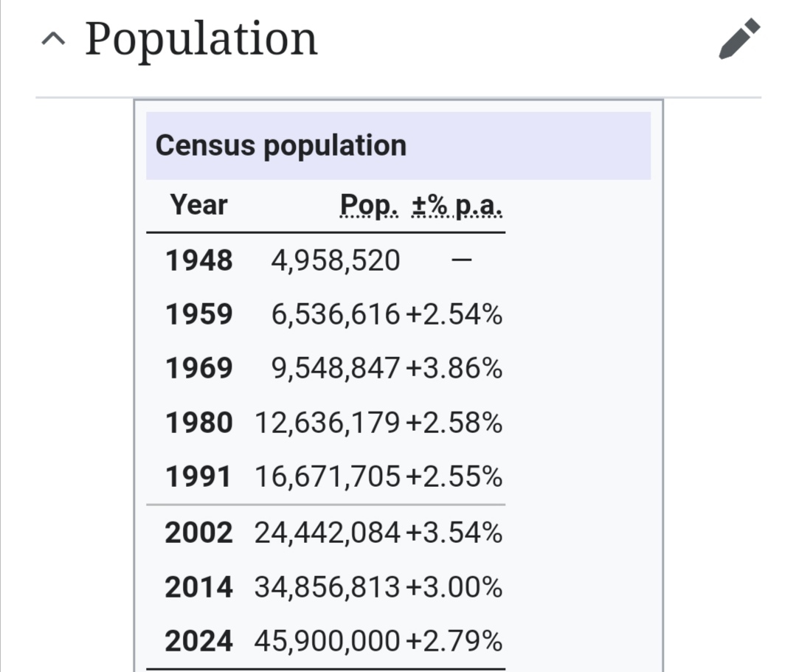Screen dimensions: 796x672
Task: Click the ±% p.a. column abbreviation
Action: click(x=457, y=205)
